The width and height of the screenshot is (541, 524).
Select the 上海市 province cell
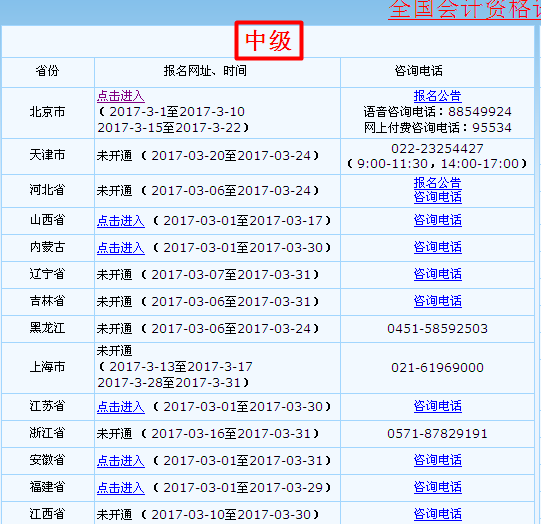[47, 367]
